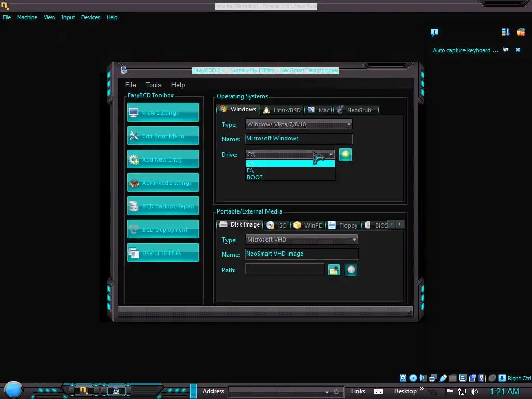
Task: Open VirtualBox Help menu
Action: tap(112, 17)
